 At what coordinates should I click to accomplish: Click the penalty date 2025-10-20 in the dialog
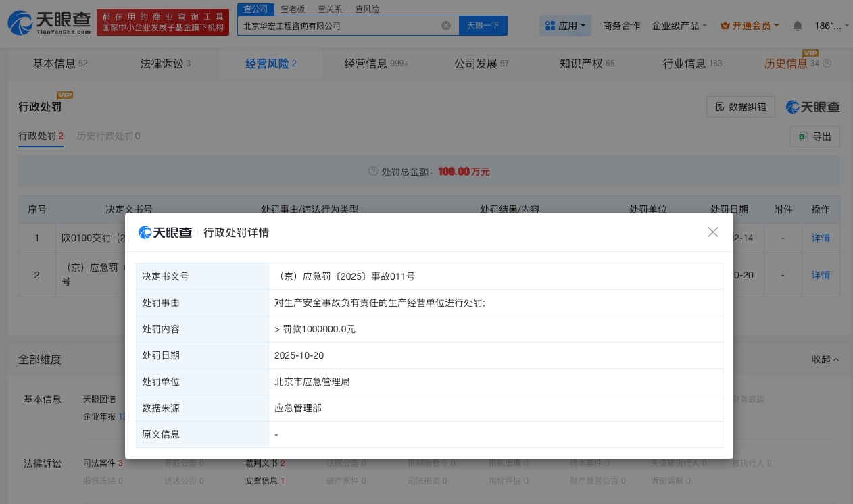click(299, 355)
